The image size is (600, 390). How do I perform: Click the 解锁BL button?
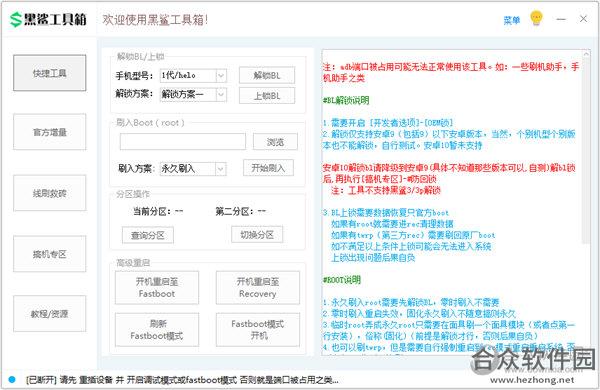click(267, 75)
